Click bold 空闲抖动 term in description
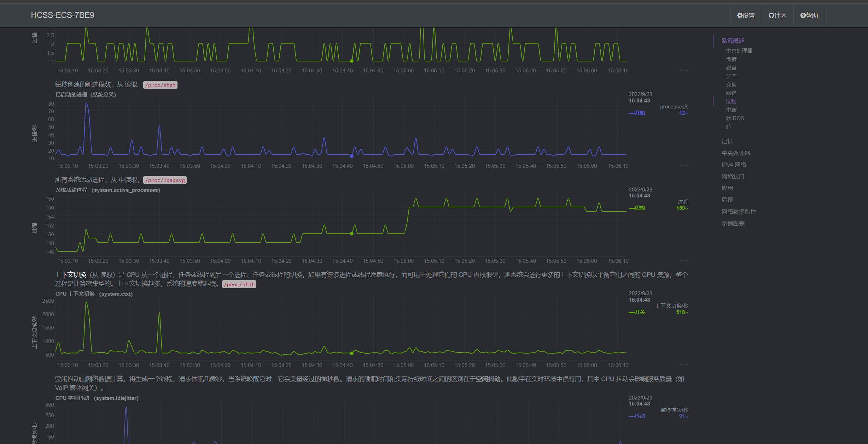Image resolution: width=868 pixels, height=444 pixels. 488,379
